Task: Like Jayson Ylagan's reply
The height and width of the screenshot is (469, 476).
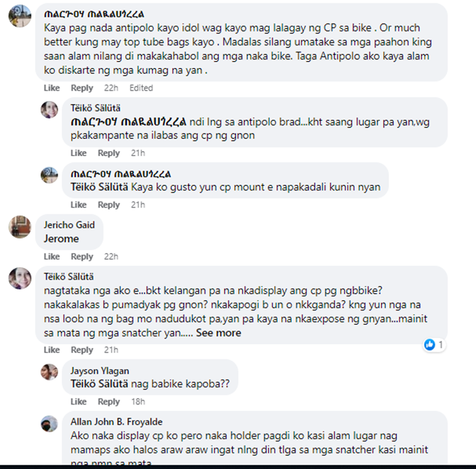Action: click(x=78, y=402)
